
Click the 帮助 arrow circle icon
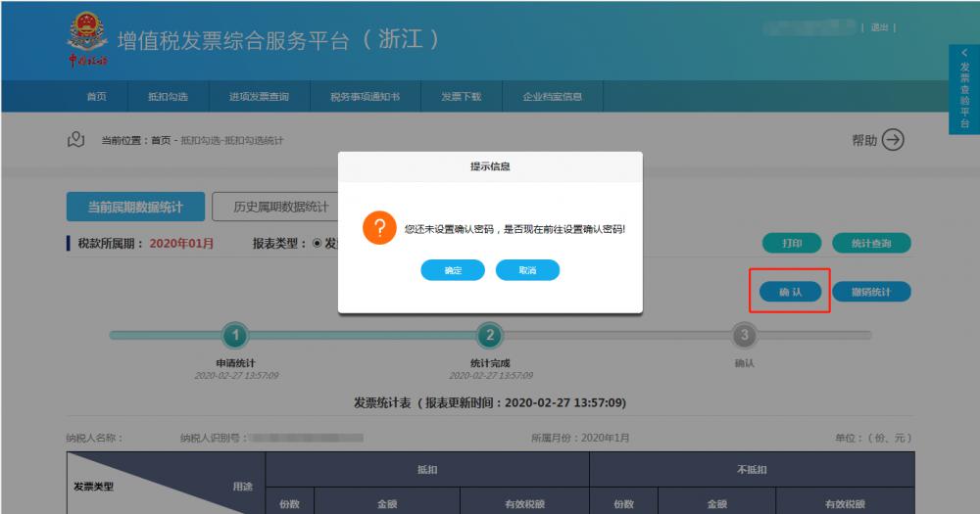[x=893, y=140]
